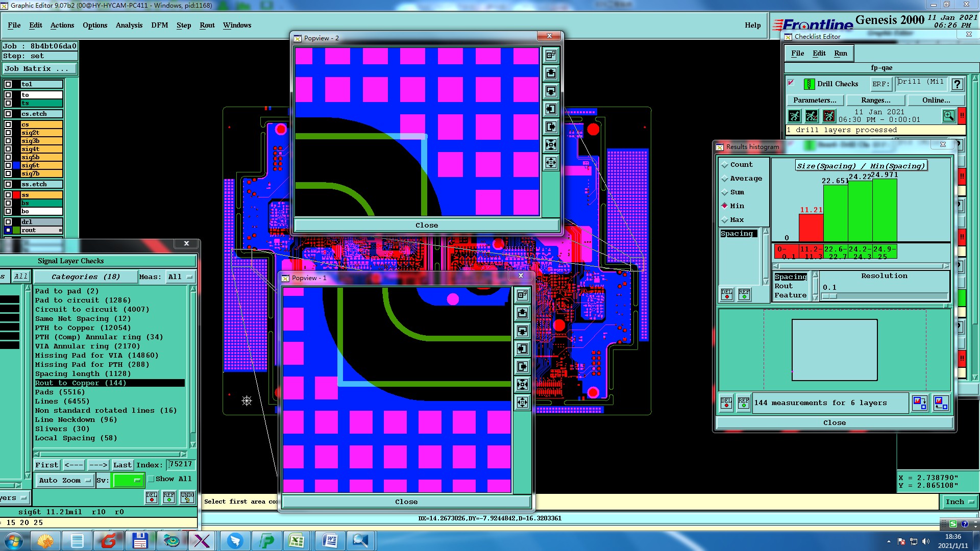The width and height of the screenshot is (980, 551).
Task: Toggle visibility box of sig6t layer
Action: point(8,165)
